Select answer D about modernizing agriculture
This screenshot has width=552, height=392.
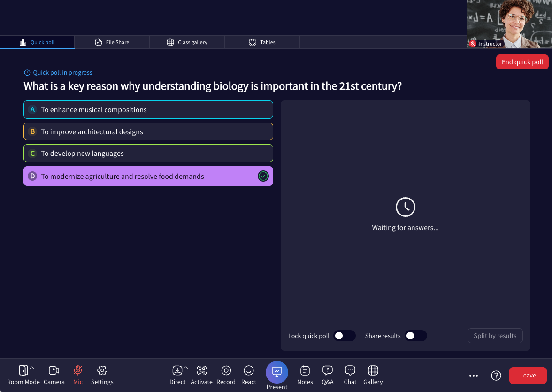coord(148,177)
